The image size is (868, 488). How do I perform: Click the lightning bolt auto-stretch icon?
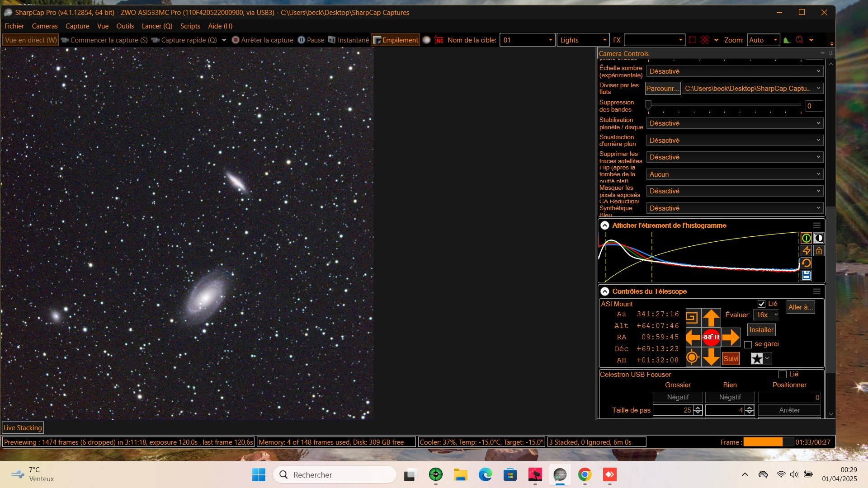(806, 251)
